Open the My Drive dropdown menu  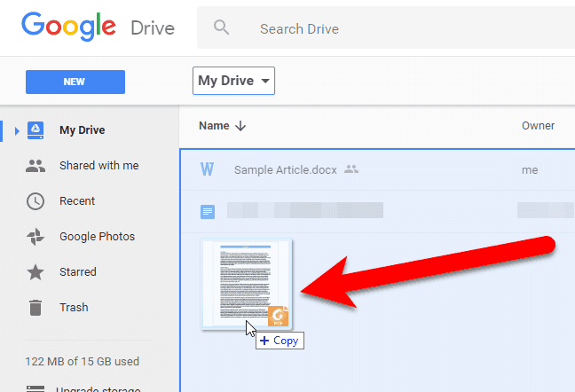pos(233,81)
